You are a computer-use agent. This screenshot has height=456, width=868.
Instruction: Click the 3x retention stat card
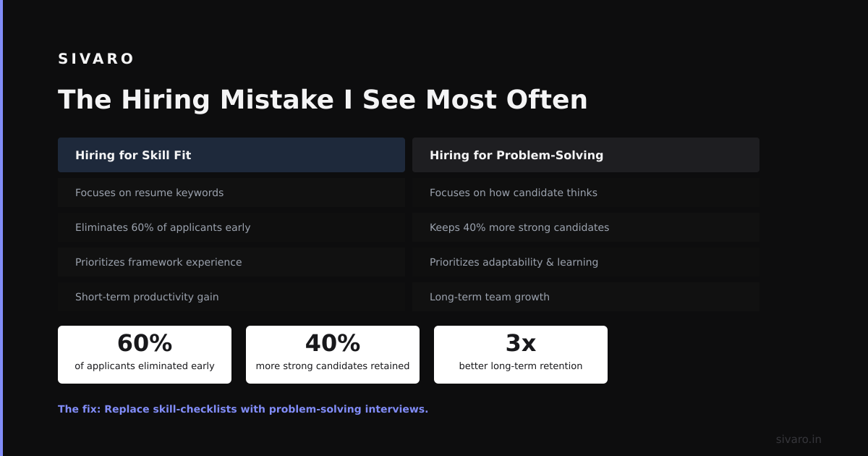(521, 355)
